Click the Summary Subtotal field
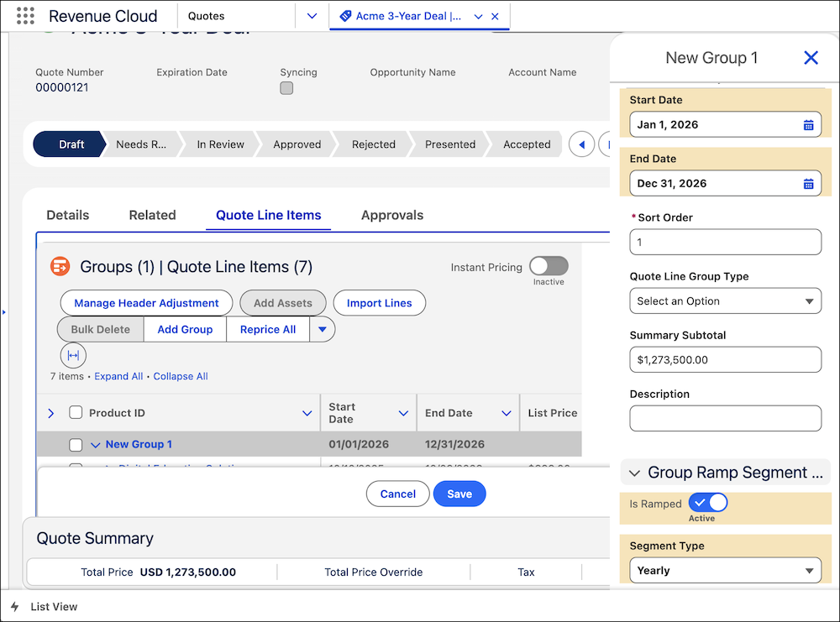The height and width of the screenshot is (622, 840). pyautogui.click(x=726, y=360)
